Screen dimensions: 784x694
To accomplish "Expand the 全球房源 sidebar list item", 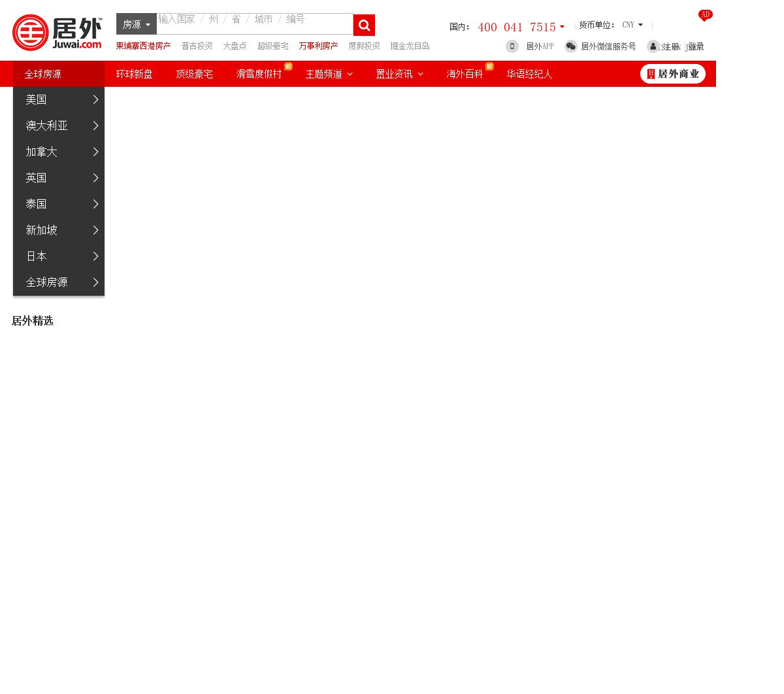I will pos(59,283).
